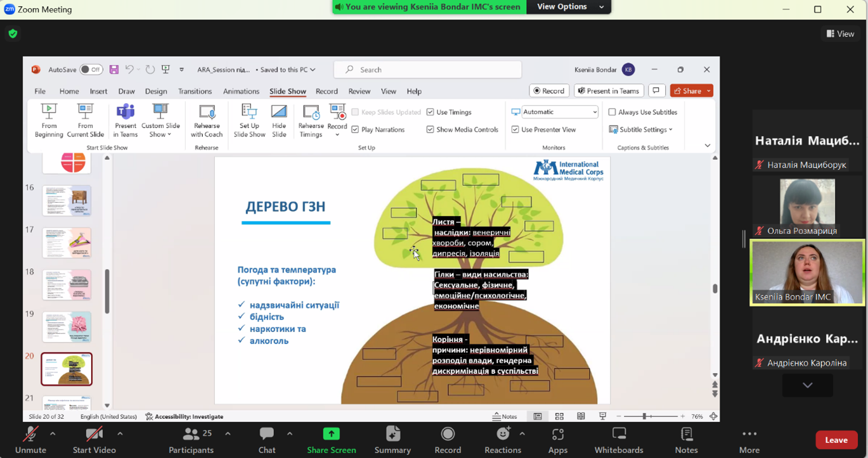Click Rehearse with Coach icon
Viewport: 868px width, 458px height.
pos(207,113)
